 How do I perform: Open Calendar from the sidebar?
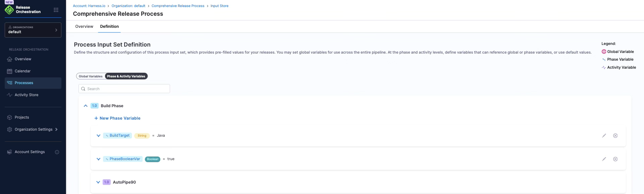[x=22, y=71]
